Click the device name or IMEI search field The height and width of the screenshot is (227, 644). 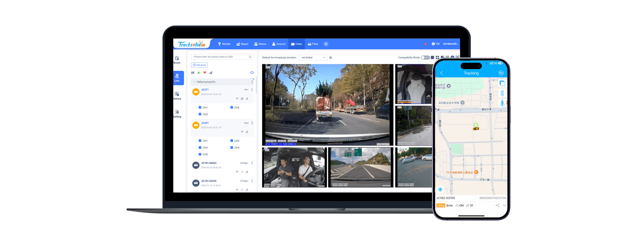pos(220,57)
